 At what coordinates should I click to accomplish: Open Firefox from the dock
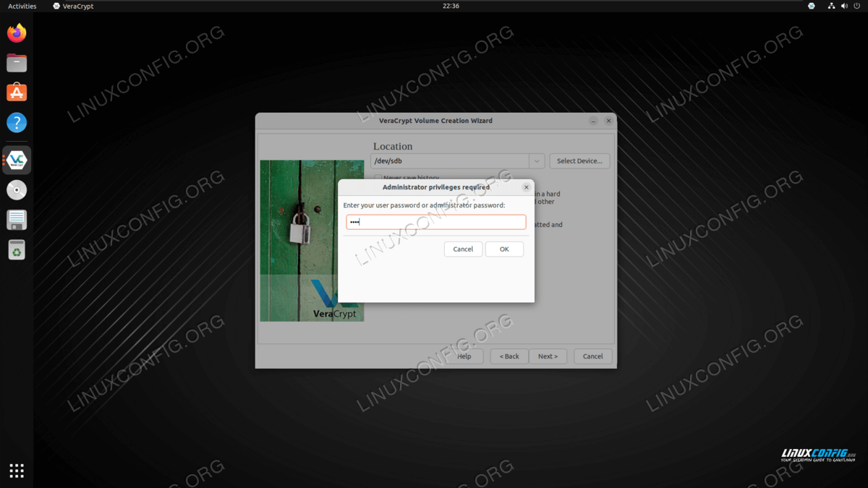(17, 33)
